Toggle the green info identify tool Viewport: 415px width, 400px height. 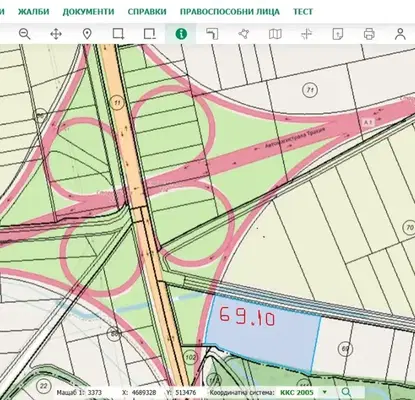point(181,34)
